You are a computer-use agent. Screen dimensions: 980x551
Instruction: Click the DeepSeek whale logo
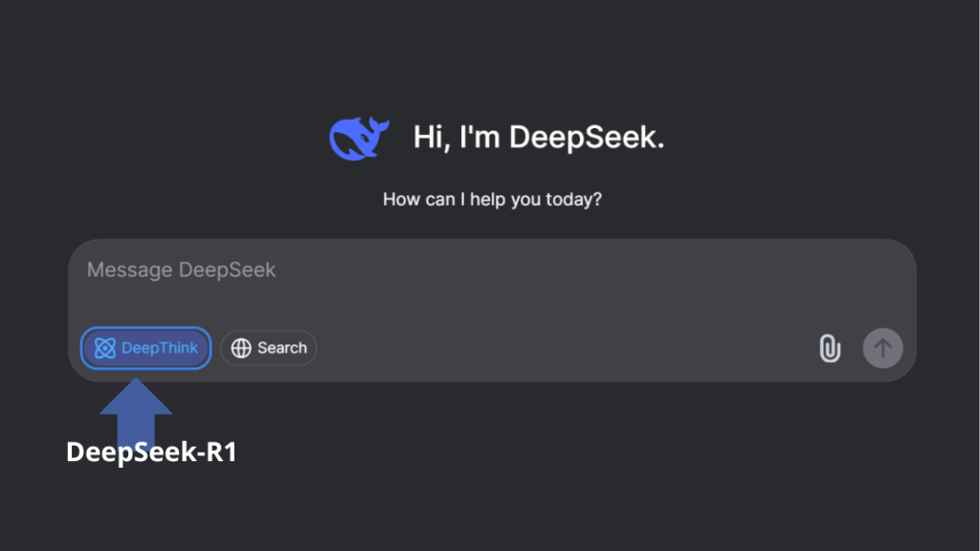tap(357, 138)
